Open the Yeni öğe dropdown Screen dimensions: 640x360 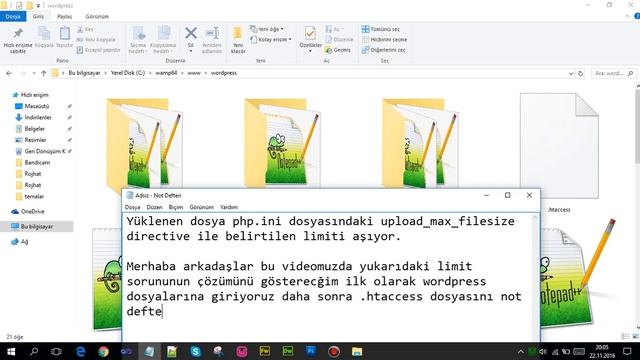(267, 29)
